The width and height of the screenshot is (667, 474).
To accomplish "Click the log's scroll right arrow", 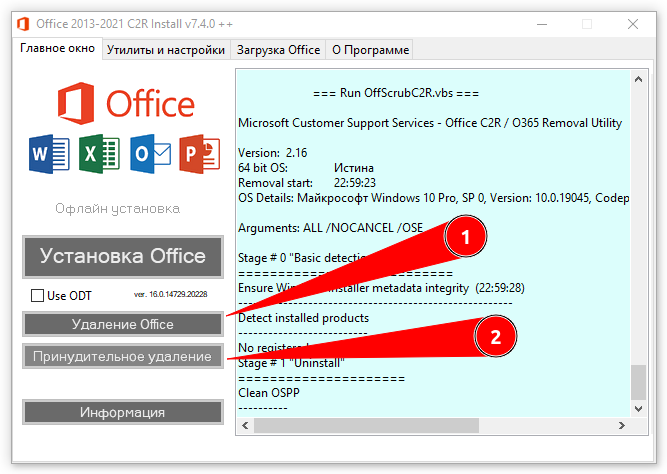I will pos(621,425).
